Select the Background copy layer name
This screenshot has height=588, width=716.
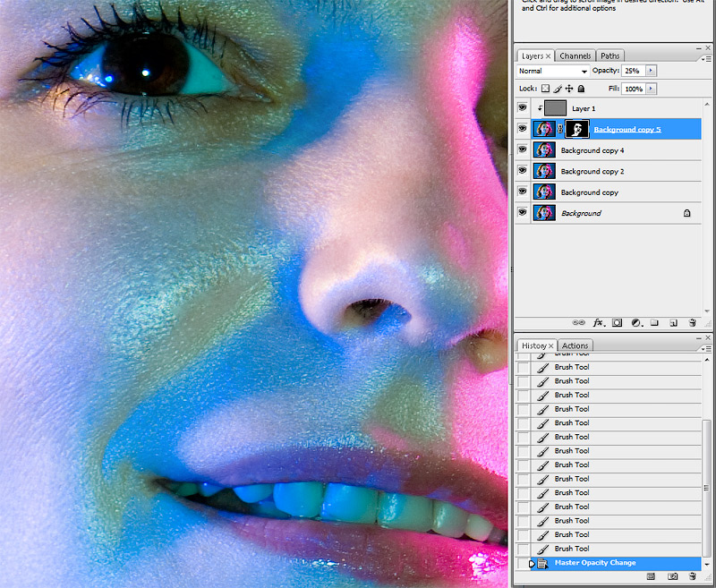[590, 192]
